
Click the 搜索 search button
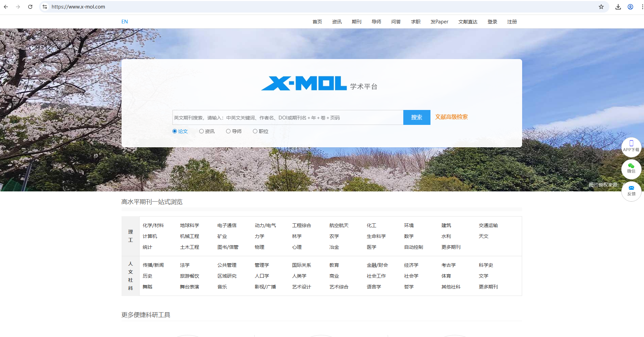coord(417,117)
